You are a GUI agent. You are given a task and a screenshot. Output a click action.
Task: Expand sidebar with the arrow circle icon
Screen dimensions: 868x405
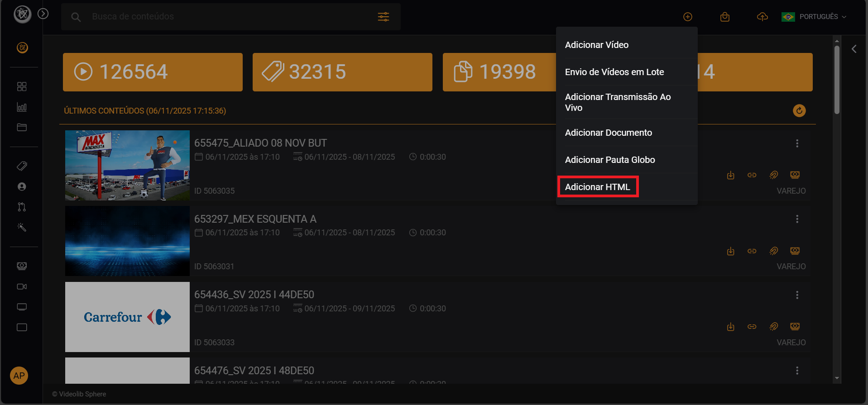pos(43,14)
